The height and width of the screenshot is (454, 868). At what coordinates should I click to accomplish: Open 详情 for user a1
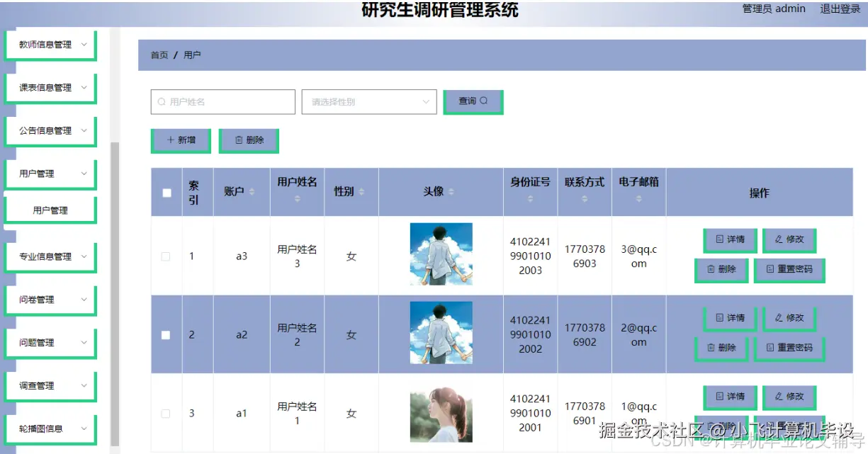[x=730, y=397]
